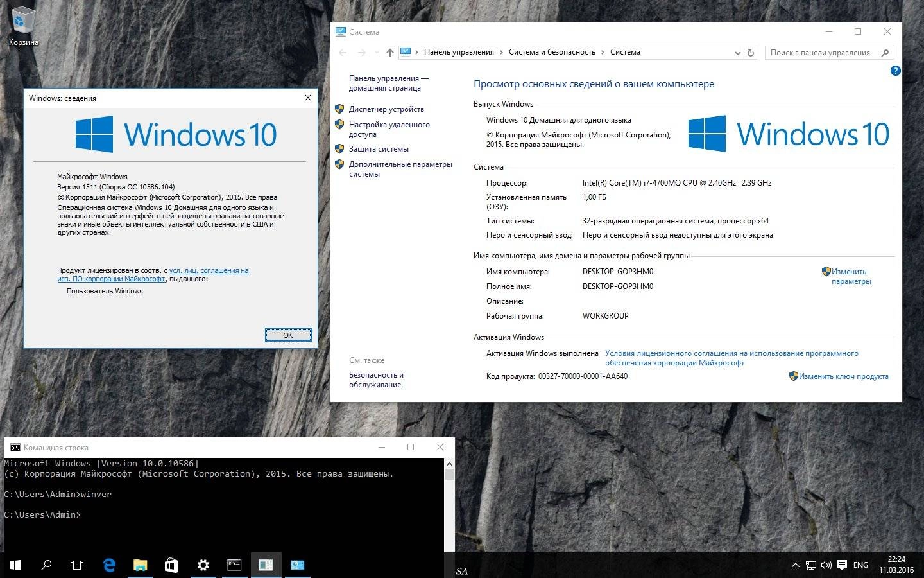Open the Store from the taskbar
Viewport: 924px width, 578px height.
tap(171, 565)
